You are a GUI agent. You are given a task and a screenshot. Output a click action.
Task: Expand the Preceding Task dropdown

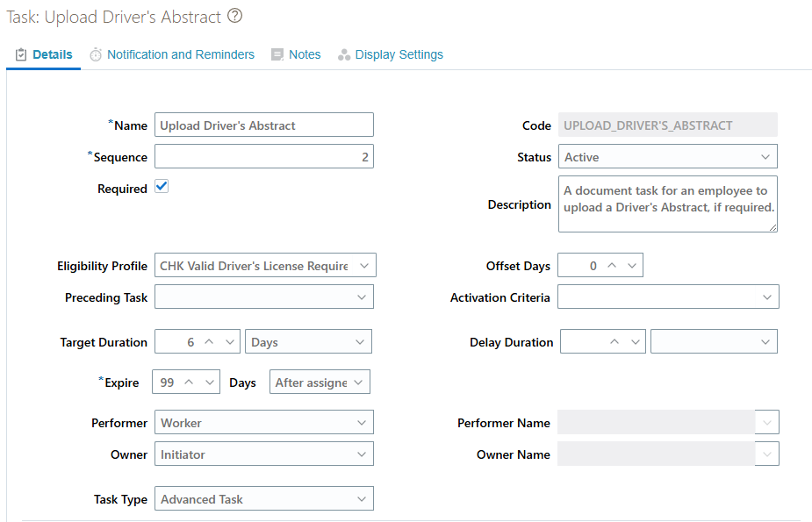(362, 297)
